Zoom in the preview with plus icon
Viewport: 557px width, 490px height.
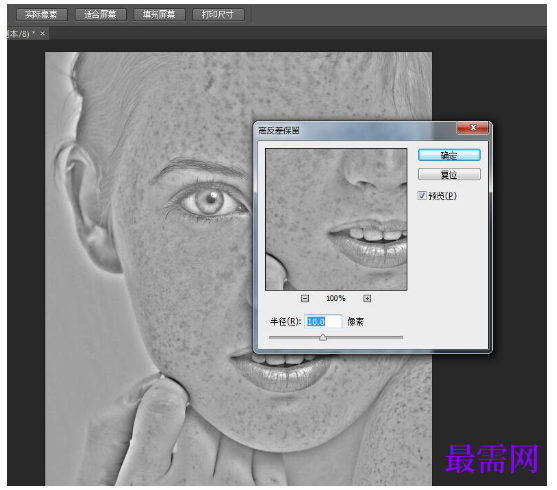point(367,298)
